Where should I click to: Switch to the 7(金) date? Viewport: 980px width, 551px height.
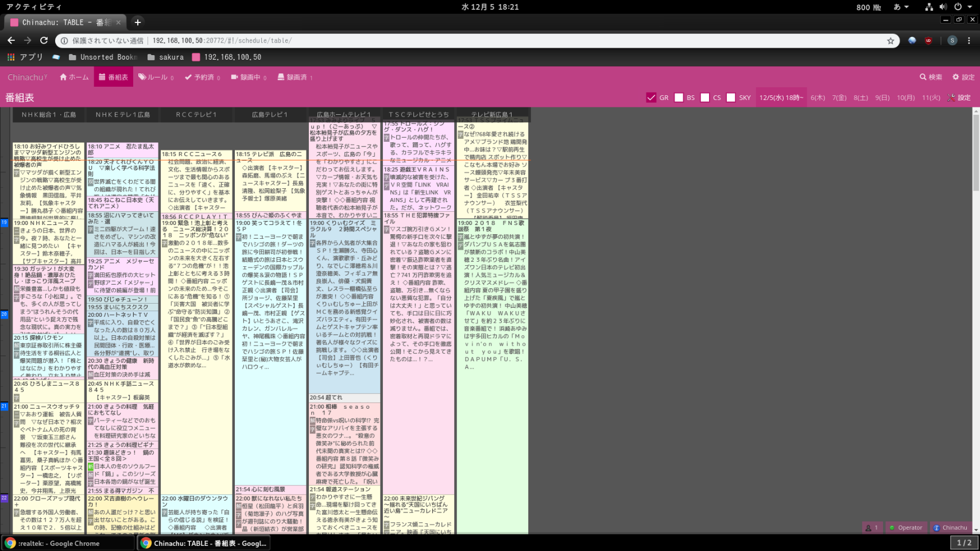(x=839, y=98)
